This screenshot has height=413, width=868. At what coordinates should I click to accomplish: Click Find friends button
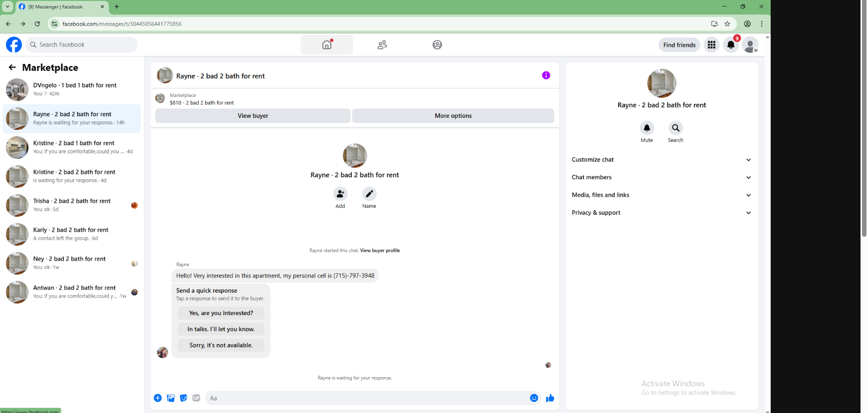[x=679, y=45]
